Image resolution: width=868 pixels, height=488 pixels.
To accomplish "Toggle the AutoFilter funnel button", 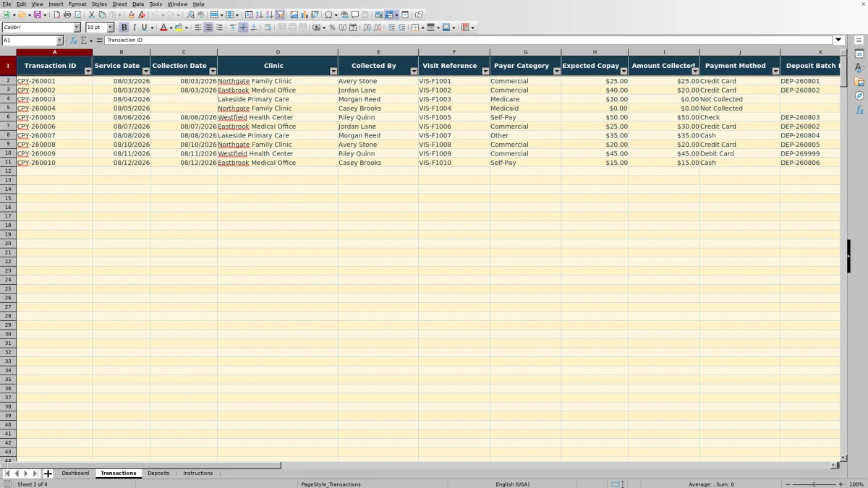I will (280, 14).
